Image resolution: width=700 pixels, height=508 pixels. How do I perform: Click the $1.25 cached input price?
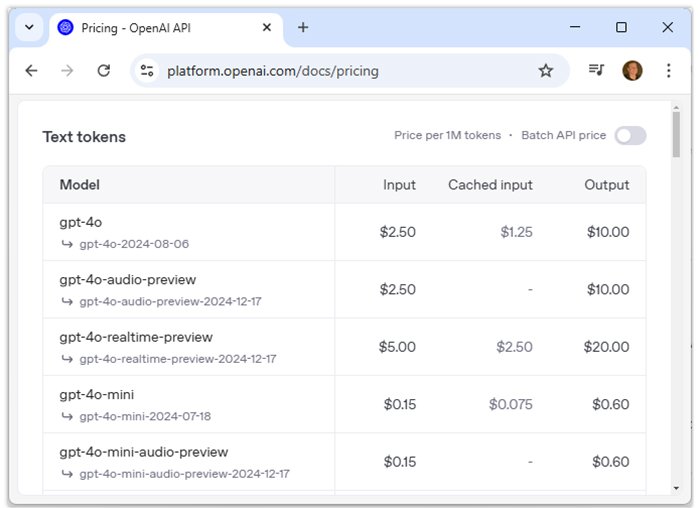pos(517,232)
